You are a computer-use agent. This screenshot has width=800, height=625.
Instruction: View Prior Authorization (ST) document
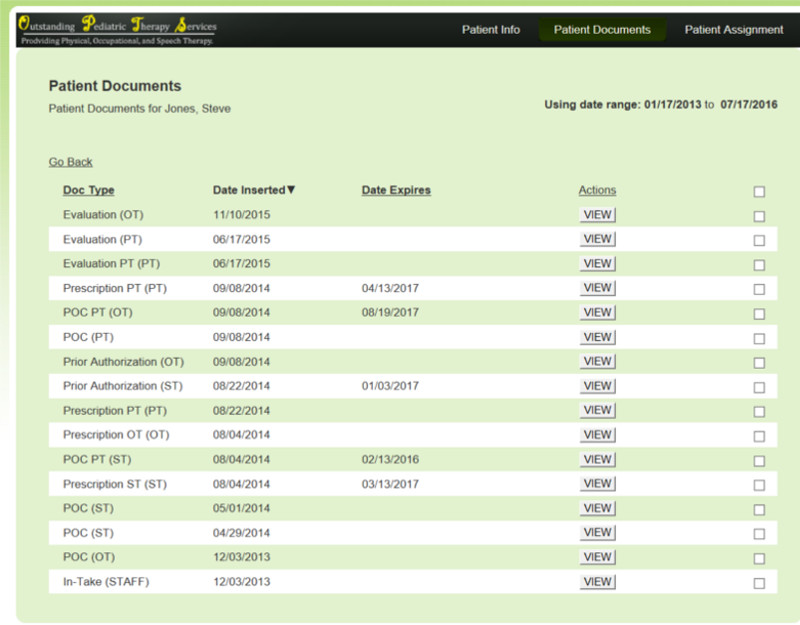(x=597, y=386)
